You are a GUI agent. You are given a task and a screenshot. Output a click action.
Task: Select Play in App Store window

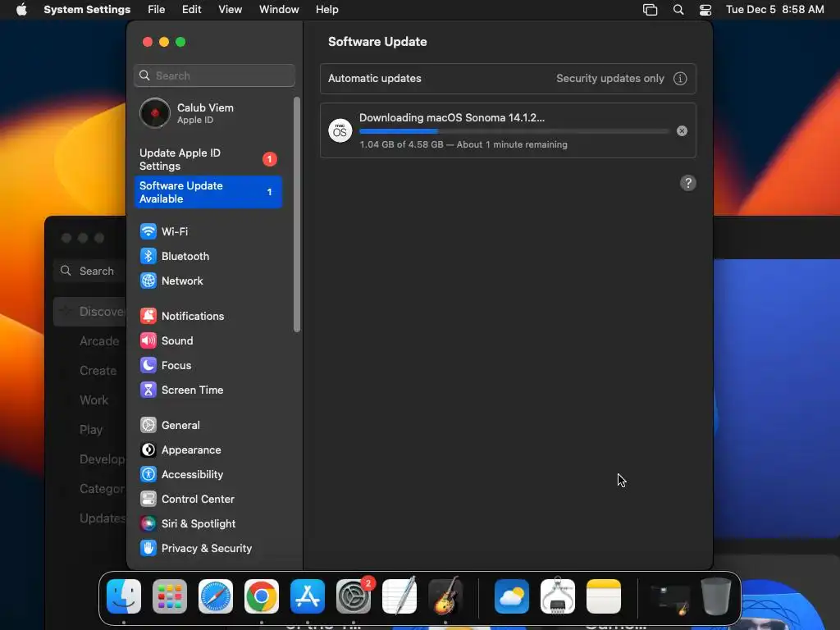(x=91, y=430)
